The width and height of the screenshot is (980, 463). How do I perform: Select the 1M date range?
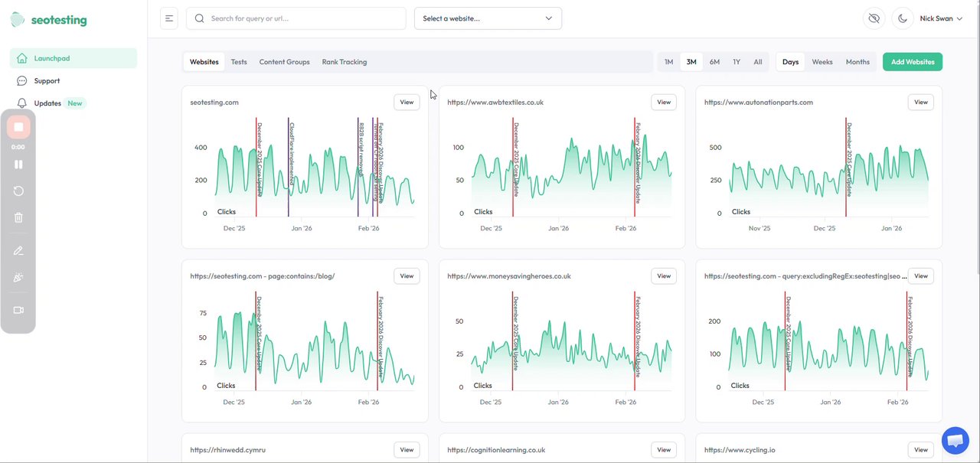coord(668,62)
